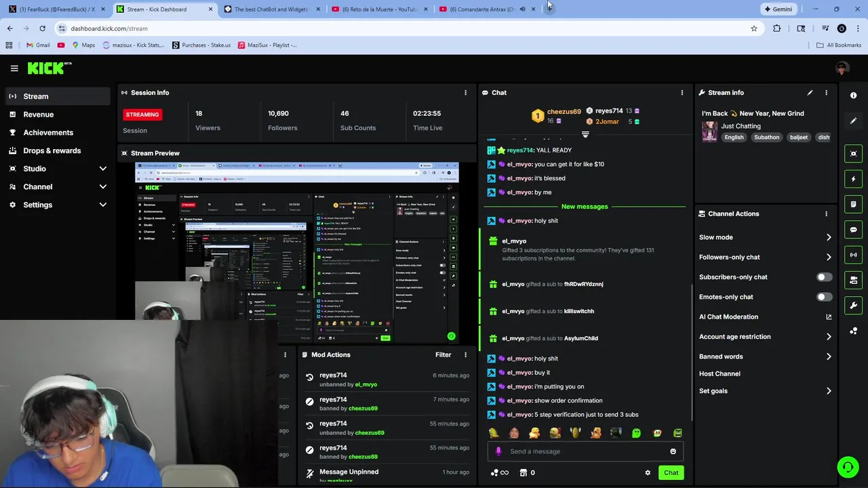Click the pencil icon in right sidebar

tap(853, 121)
